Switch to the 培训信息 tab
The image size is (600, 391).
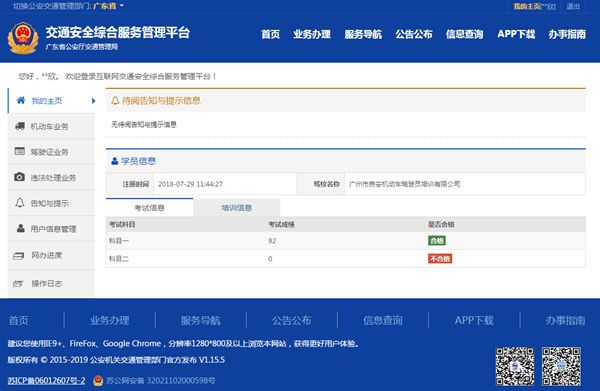point(236,207)
